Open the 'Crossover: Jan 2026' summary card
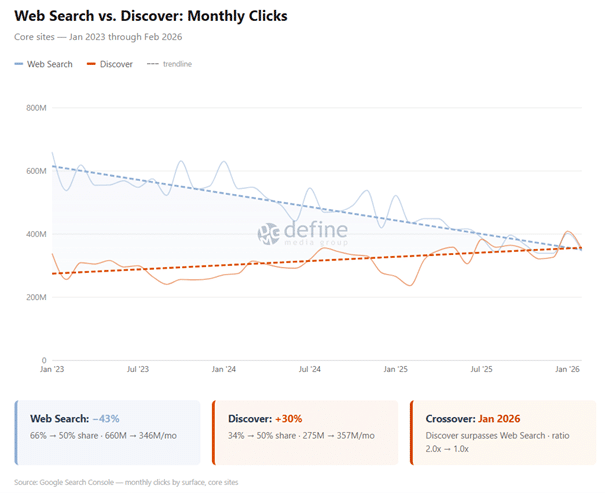The image size is (605, 493). (500, 432)
